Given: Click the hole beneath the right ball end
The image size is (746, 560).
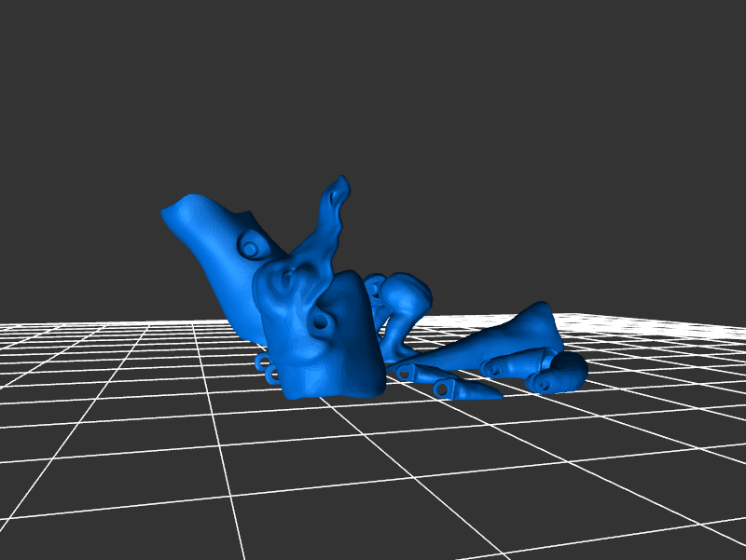Looking at the screenshot, I should [543, 382].
